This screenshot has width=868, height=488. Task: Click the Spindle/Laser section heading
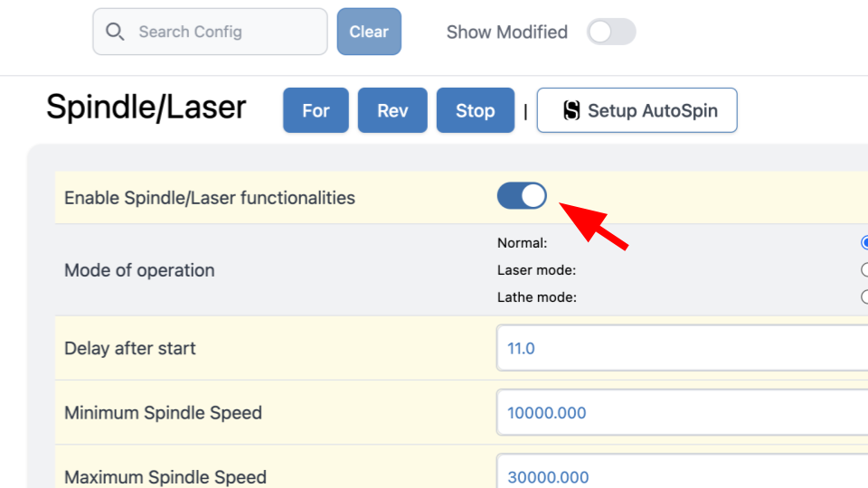tap(146, 107)
